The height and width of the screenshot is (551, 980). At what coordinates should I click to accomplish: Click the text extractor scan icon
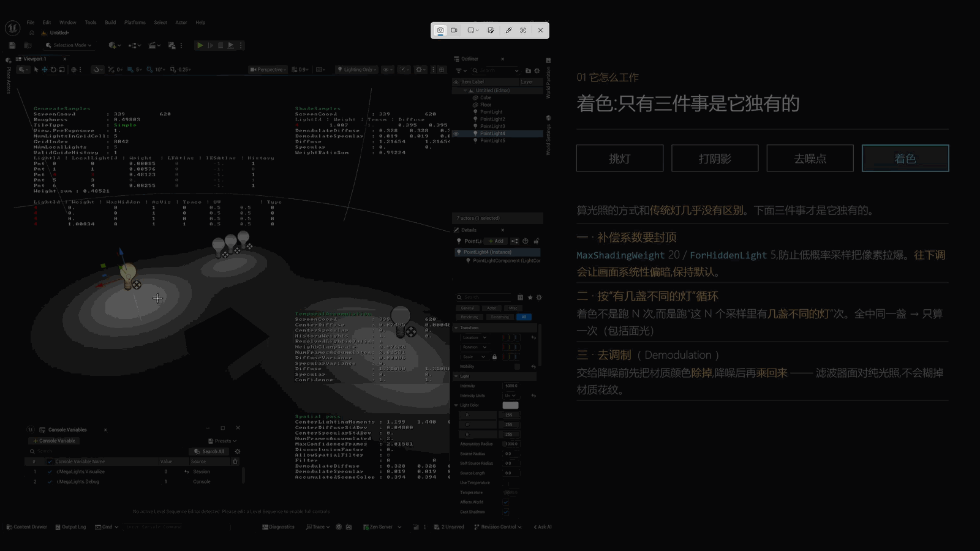523,30
